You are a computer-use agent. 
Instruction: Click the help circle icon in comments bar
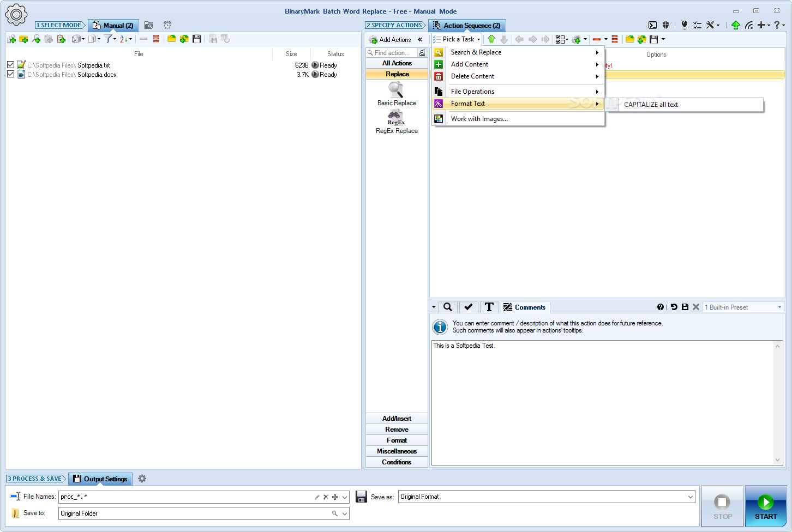click(661, 307)
